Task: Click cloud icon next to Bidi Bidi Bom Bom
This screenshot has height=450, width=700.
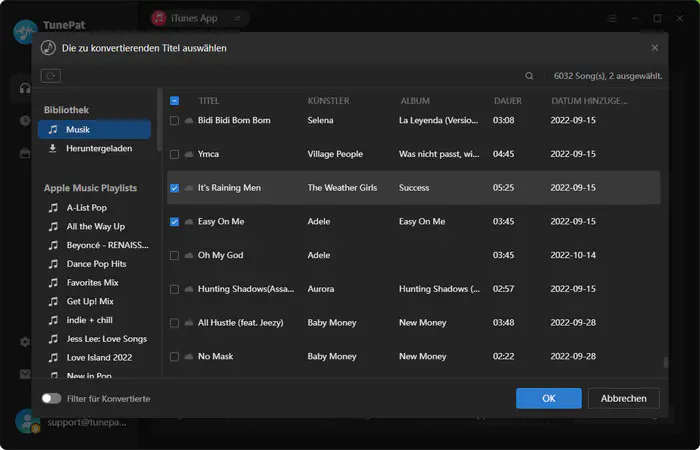Action: [189, 121]
